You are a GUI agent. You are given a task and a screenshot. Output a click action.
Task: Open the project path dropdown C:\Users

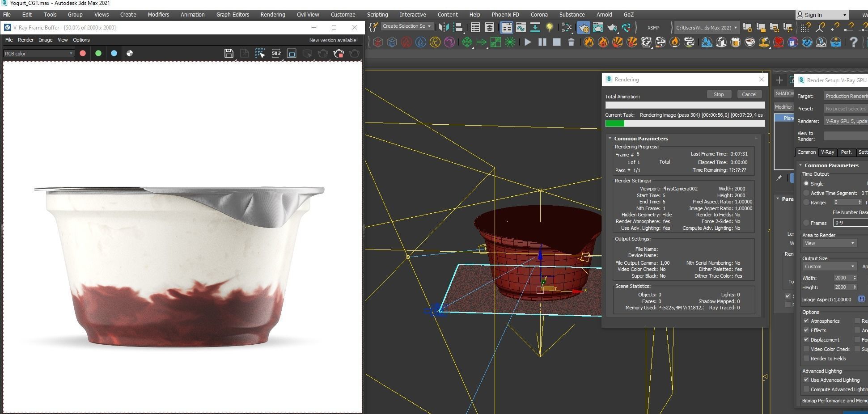[x=706, y=28]
